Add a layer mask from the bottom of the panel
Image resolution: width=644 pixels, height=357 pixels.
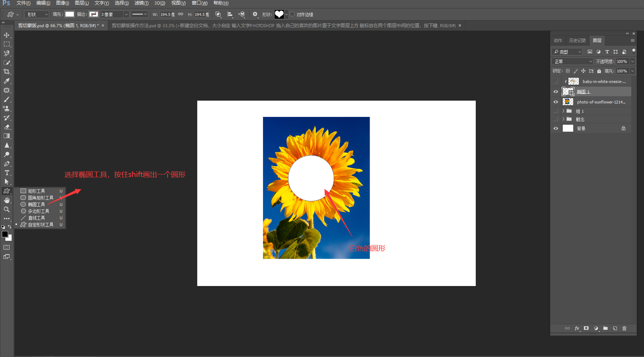pyautogui.click(x=586, y=328)
